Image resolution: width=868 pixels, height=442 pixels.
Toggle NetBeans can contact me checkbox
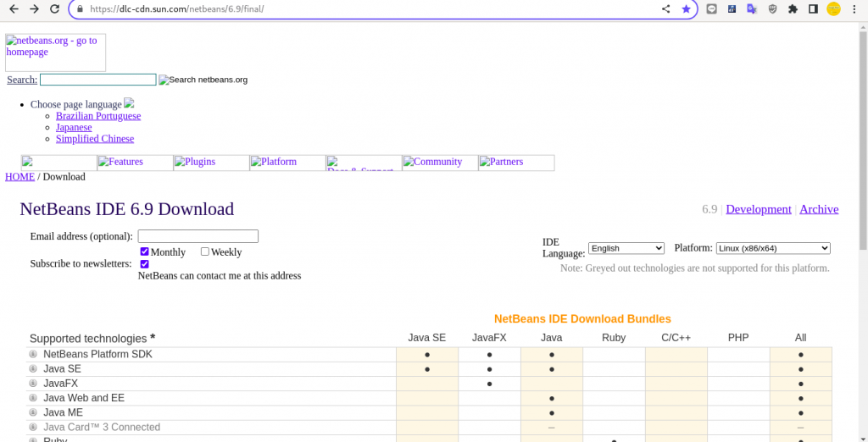tap(144, 264)
